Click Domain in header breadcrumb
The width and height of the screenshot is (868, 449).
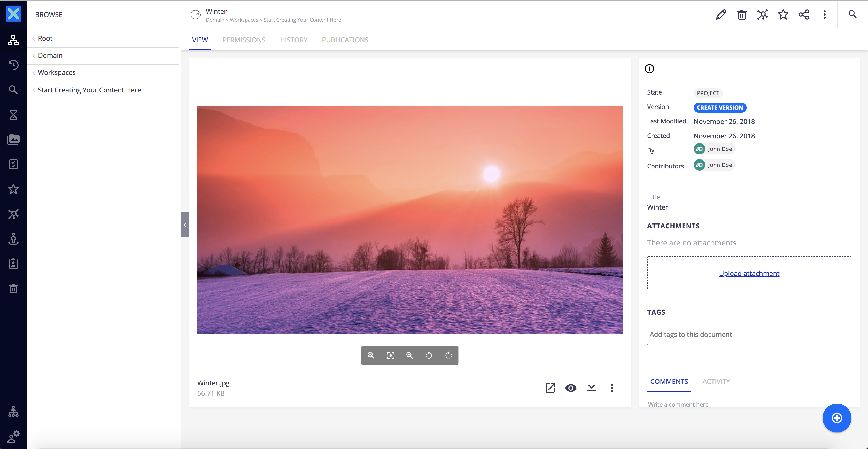[215, 20]
